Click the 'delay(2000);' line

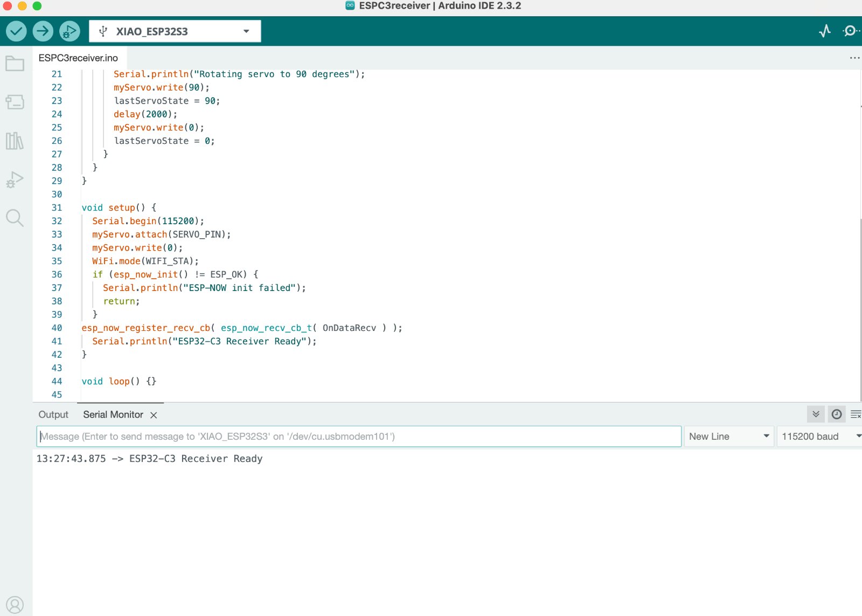145,114
